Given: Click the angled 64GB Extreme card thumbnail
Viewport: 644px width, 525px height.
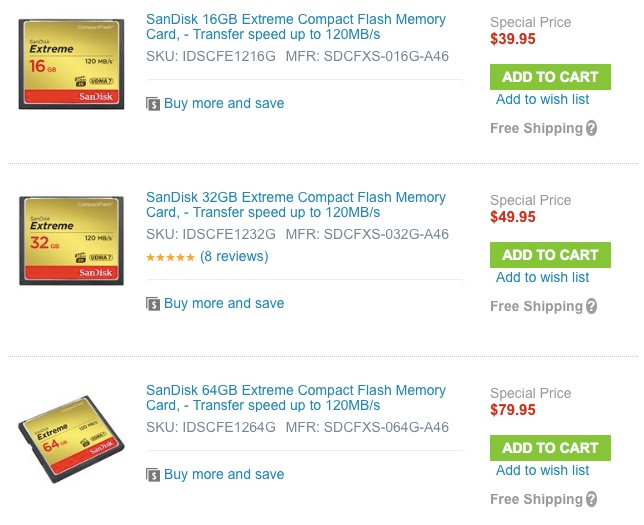Looking at the screenshot, I should [71, 439].
